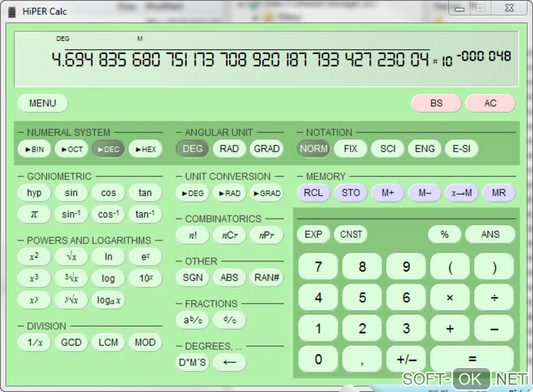This screenshot has height=392, width=533.
Task: Click the equals = key
Action: [472, 359]
